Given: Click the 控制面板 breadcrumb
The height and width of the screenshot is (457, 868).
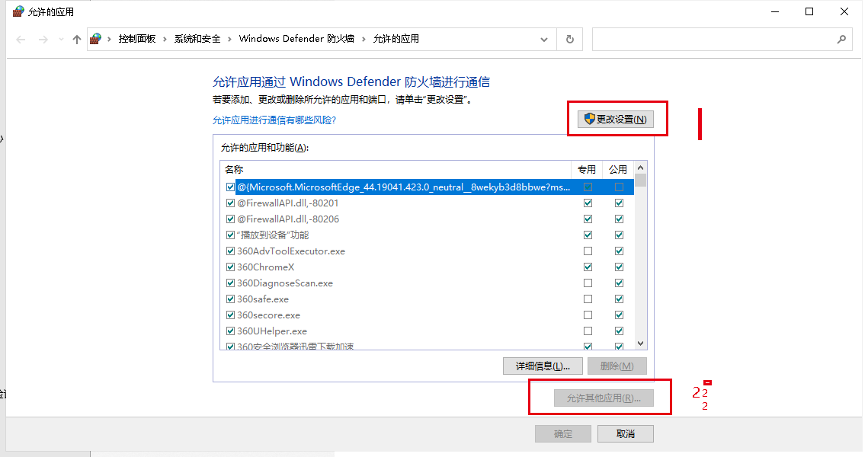Looking at the screenshot, I should pyautogui.click(x=136, y=39).
